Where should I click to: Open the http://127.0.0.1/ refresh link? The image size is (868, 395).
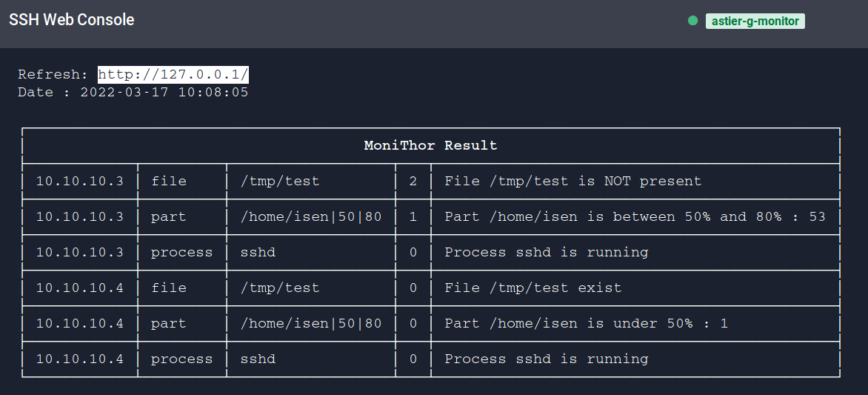pos(173,74)
